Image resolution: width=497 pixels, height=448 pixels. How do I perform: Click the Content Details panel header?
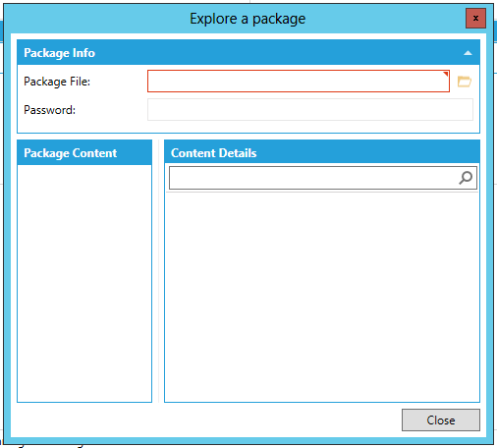(x=322, y=152)
